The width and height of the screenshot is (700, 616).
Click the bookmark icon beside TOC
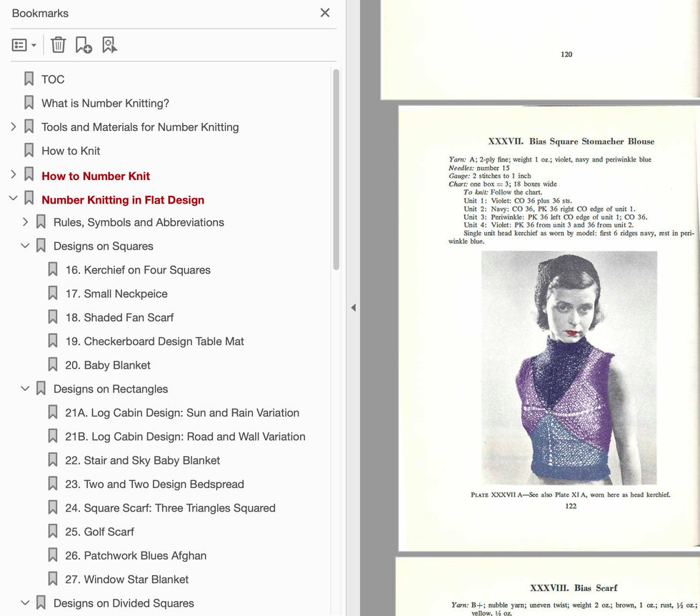[29, 79]
